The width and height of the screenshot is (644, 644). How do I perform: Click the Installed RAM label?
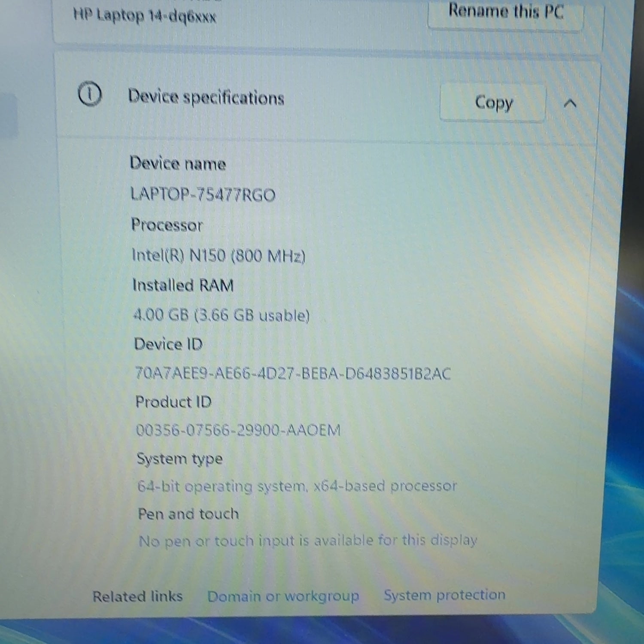183,285
